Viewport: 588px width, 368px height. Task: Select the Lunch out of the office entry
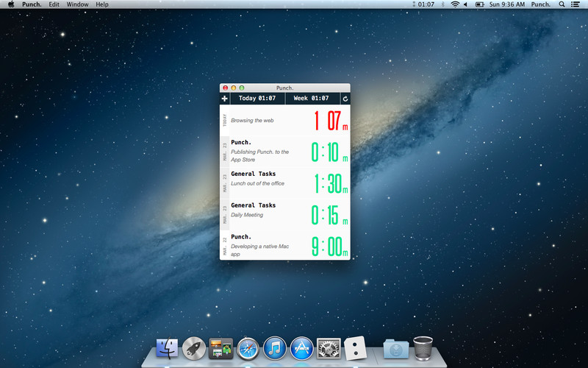pos(285,183)
